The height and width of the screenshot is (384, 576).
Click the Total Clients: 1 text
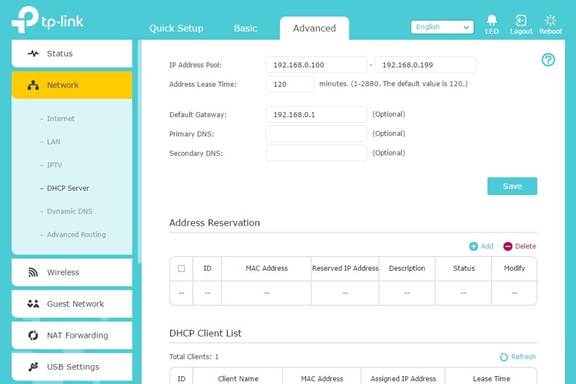(194, 357)
